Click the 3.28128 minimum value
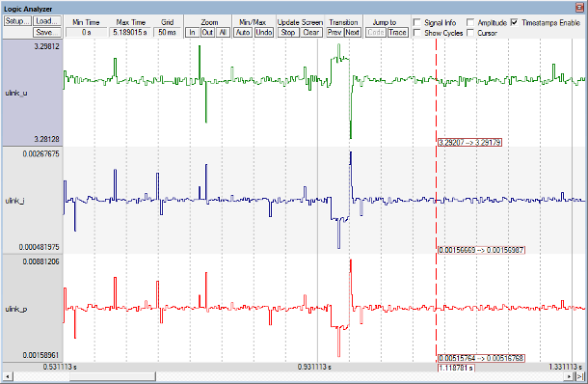Image resolution: width=588 pixels, height=384 pixels. point(46,139)
